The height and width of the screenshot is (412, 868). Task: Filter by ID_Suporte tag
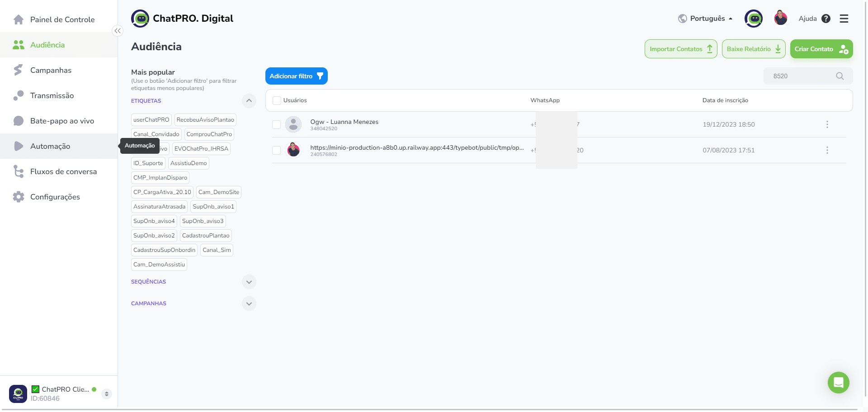click(148, 163)
